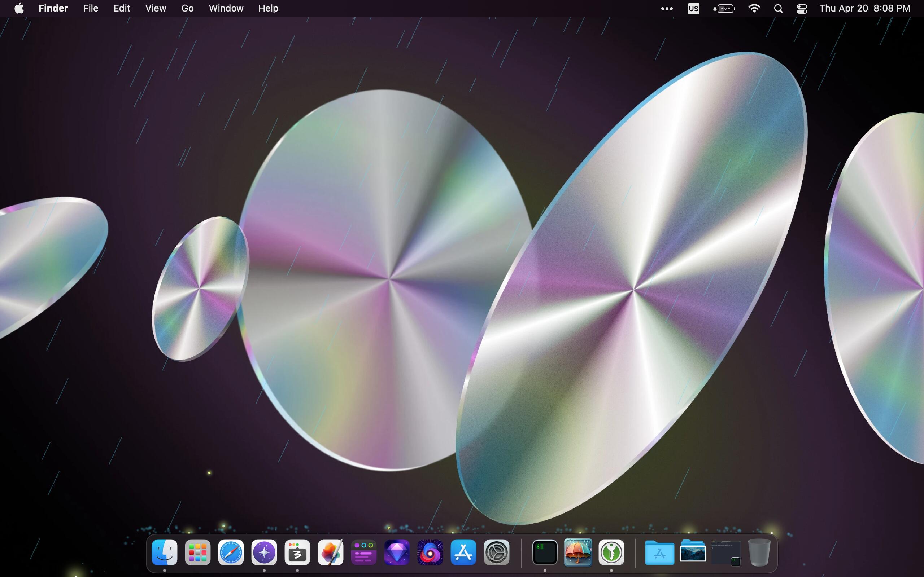This screenshot has width=924, height=577.
Task: Click the Wi-Fi status icon
Action: coord(754,8)
